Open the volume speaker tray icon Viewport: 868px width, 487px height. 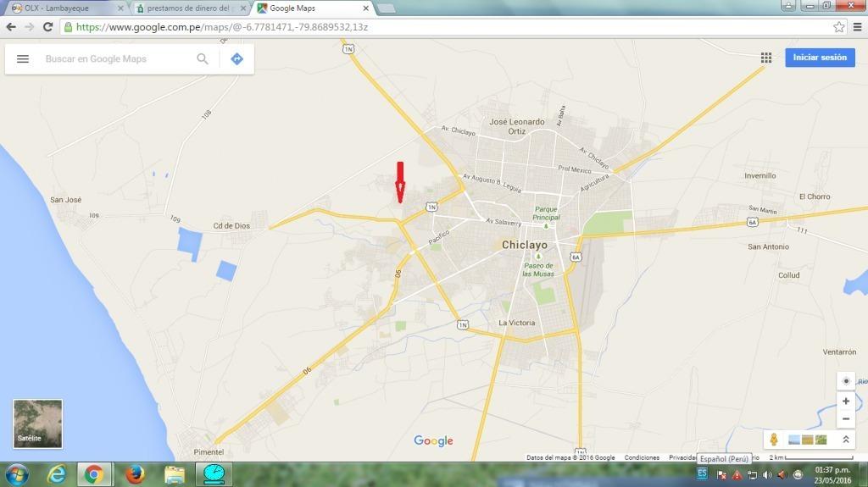click(767, 475)
